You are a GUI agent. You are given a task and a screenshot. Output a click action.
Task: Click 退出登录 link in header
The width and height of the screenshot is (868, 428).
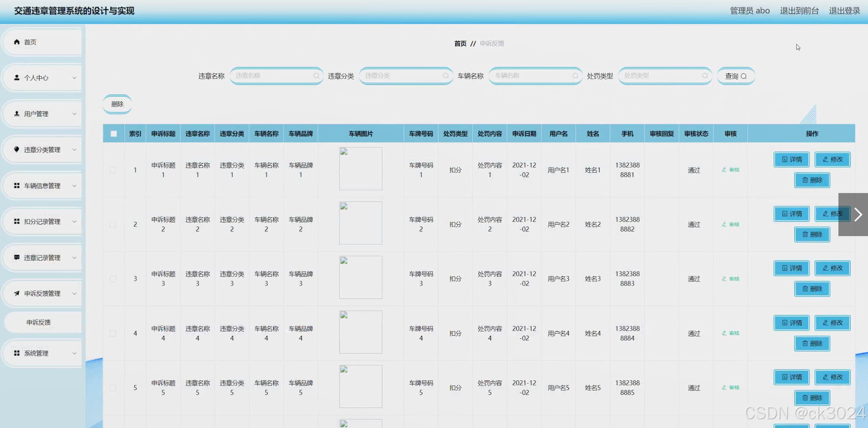844,11
